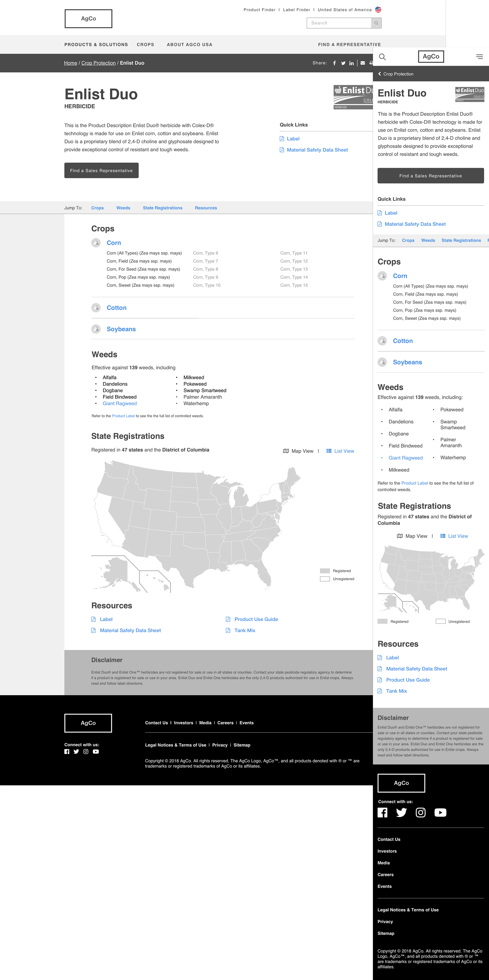Open the Label Finder link
The image size is (489, 980).
[296, 10]
